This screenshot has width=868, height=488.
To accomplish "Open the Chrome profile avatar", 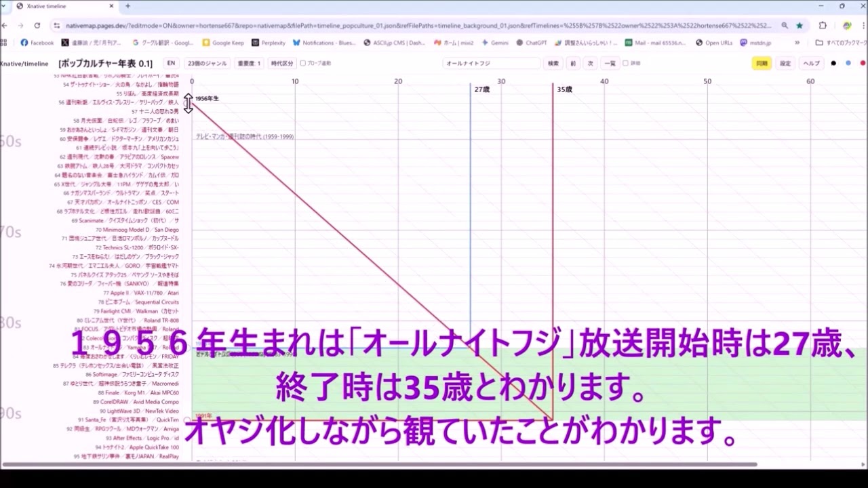I will click(x=847, y=25).
